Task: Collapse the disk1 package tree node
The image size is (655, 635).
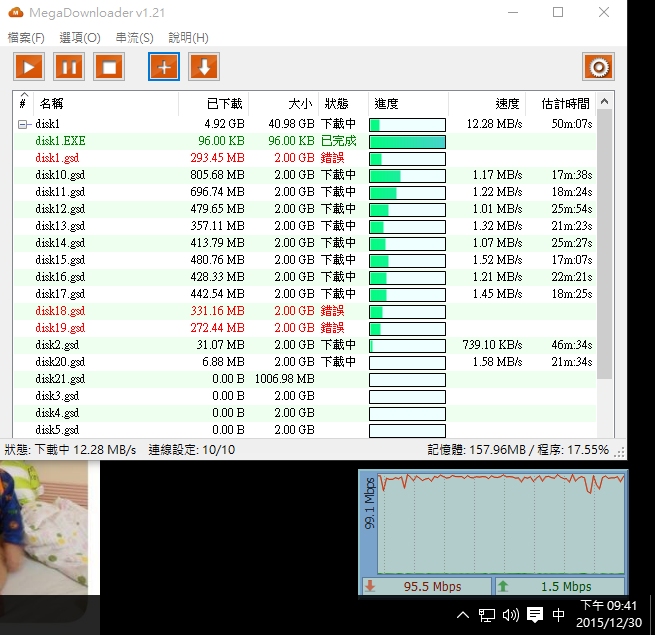Action: point(23,124)
